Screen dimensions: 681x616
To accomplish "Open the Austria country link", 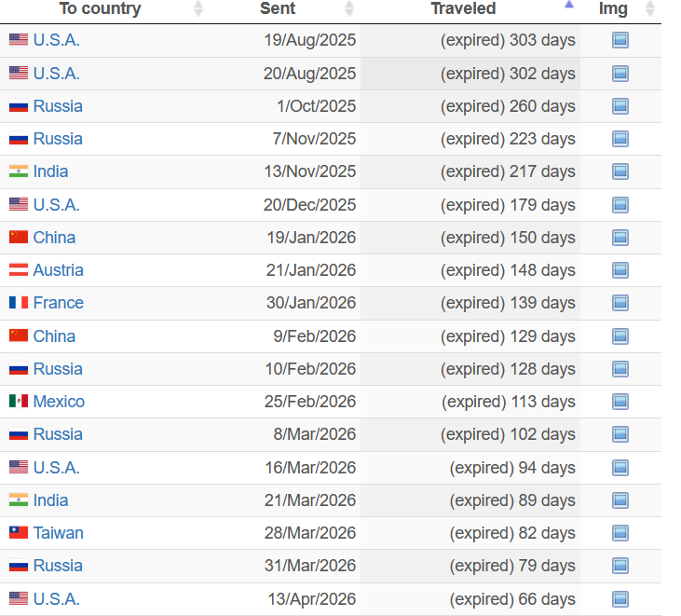I will pyautogui.click(x=58, y=270).
